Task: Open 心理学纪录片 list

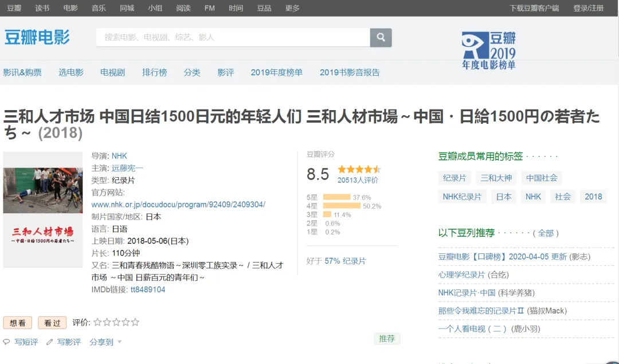Action: [x=461, y=275]
